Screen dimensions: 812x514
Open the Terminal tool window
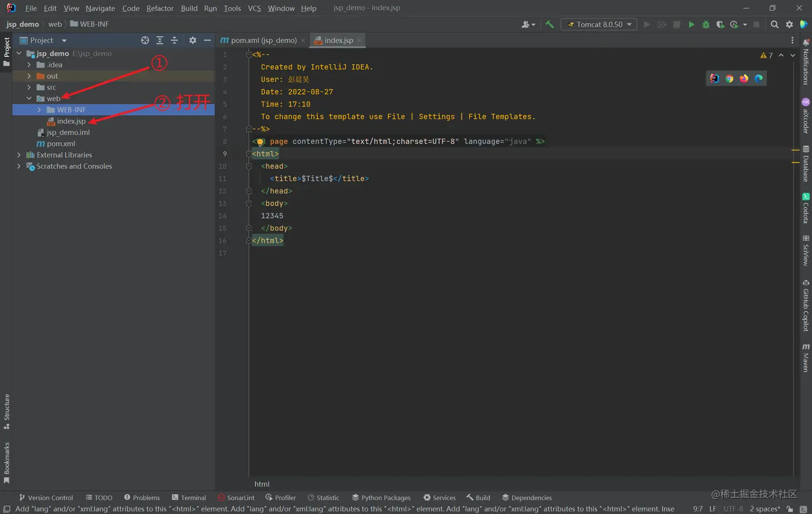[189, 497]
